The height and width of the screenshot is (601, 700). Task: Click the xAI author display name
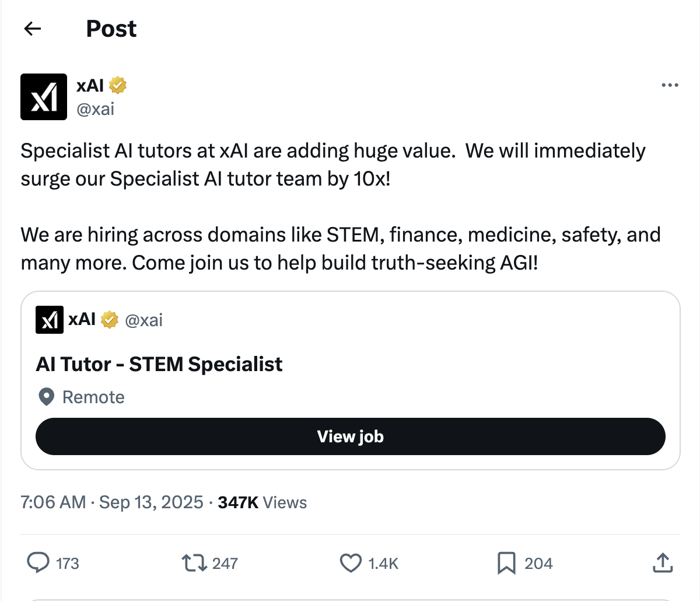90,85
